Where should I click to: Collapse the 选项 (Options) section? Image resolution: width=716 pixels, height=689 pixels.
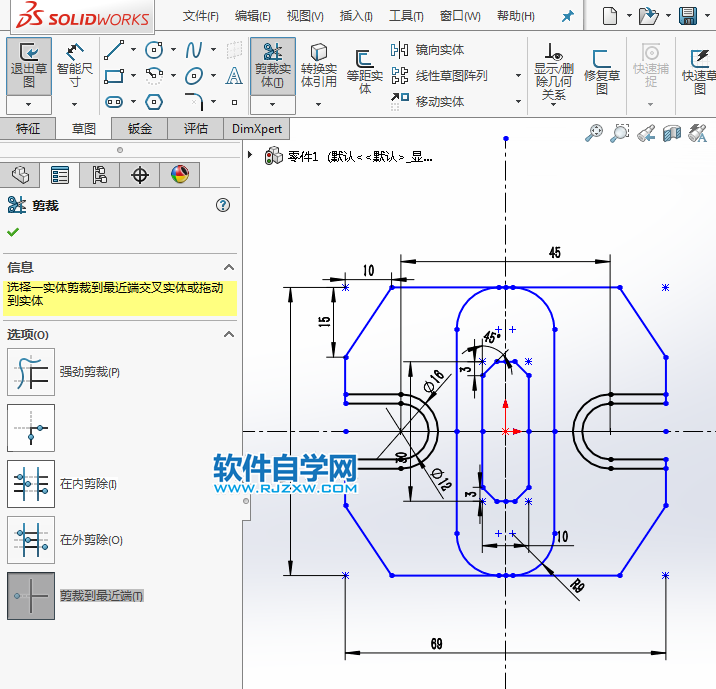[229, 334]
